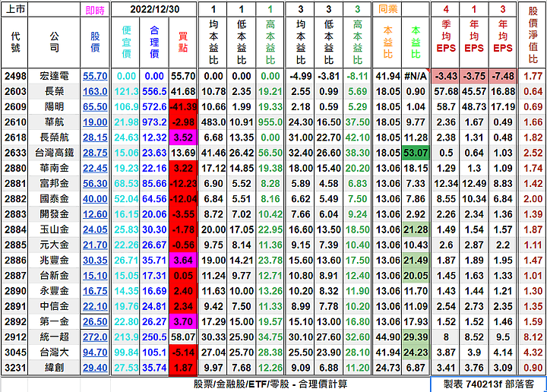Image resolution: width=547 pixels, height=392 pixels.
Task: Select the EPS cell 57.68 for 長榮
Action: [x=446, y=91]
